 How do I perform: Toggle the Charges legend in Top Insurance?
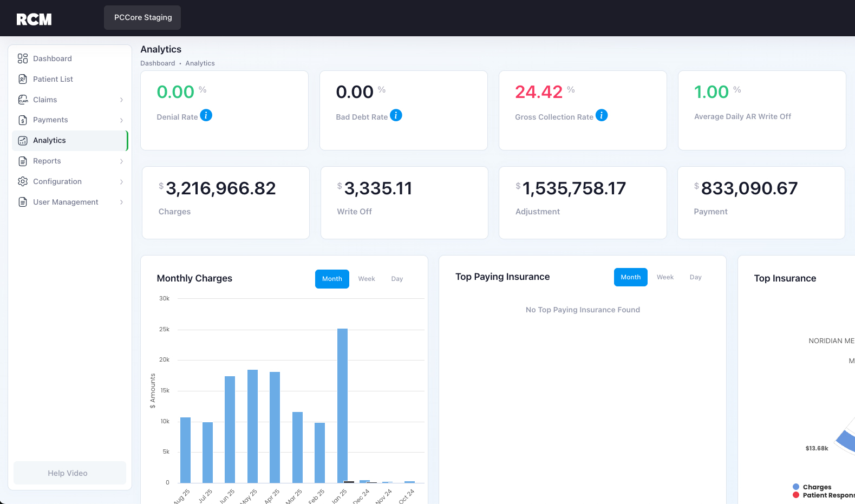[x=812, y=487]
